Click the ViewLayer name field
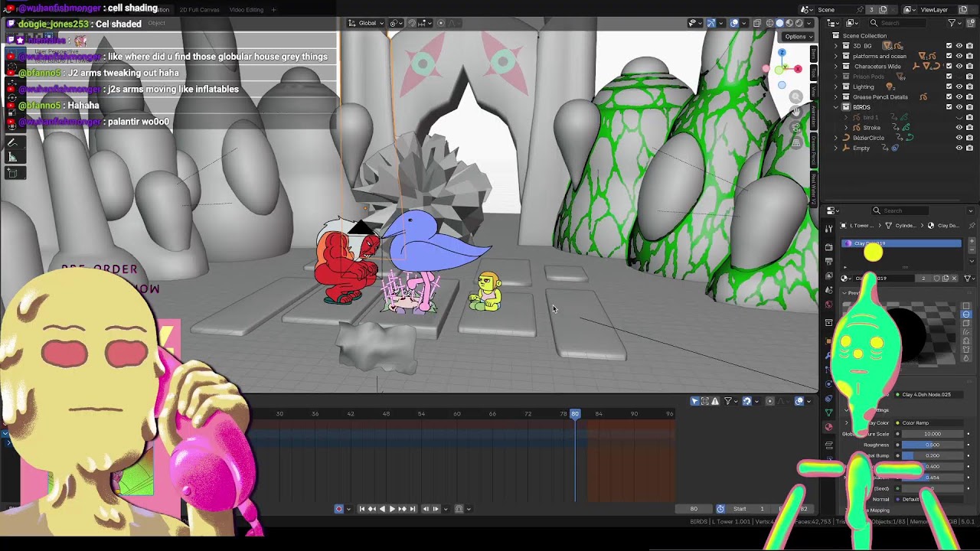 click(x=937, y=9)
